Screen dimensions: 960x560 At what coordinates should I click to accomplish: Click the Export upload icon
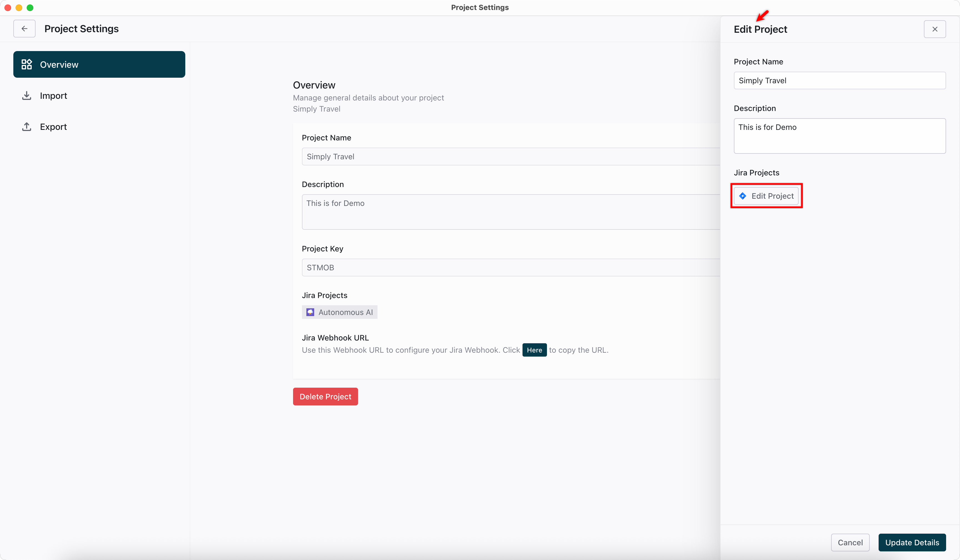click(x=27, y=127)
